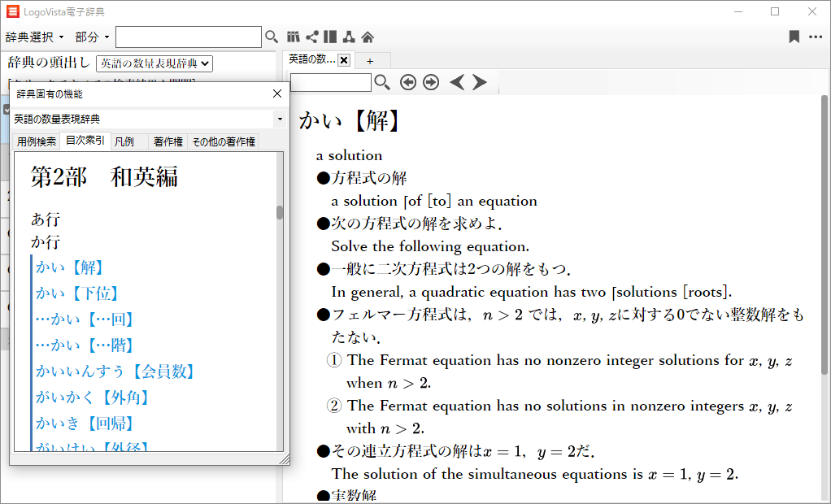Click the circled forward arrow button
The image size is (831, 504).
point(431,82)
